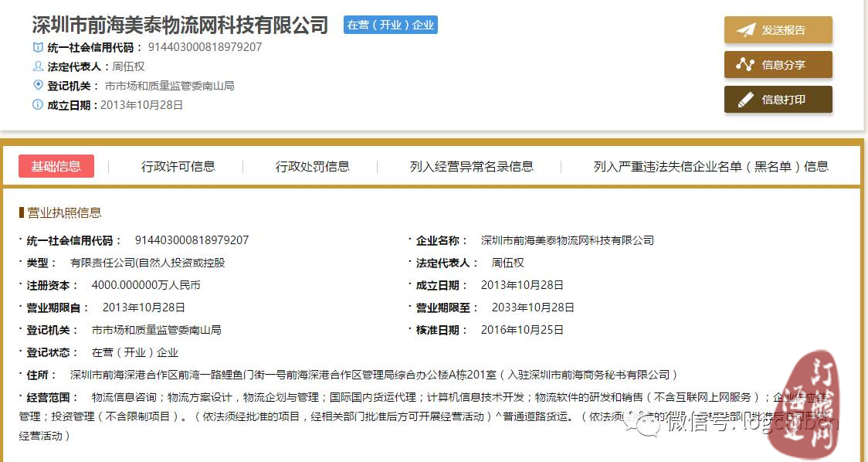868x462 pixels.
Task: Click approval date 2016年10月25日
Action: pos(522,330)
